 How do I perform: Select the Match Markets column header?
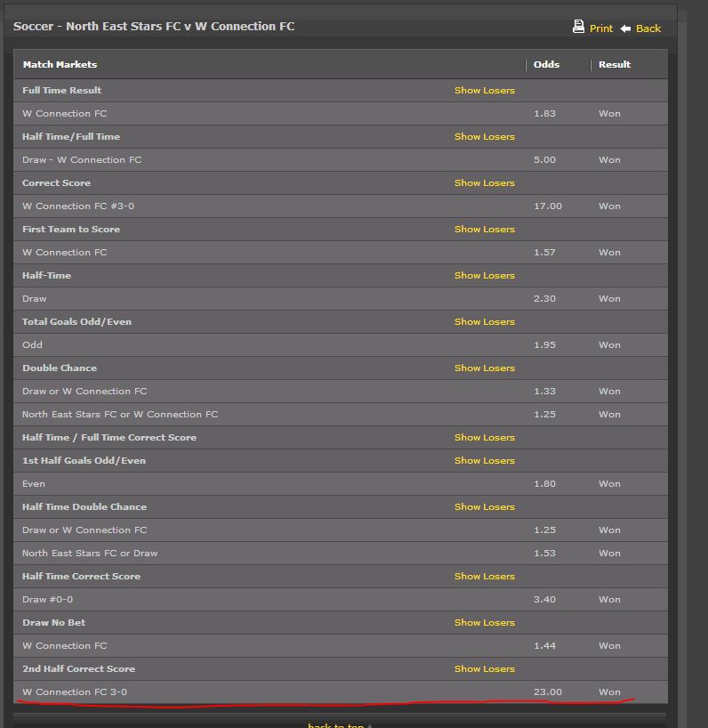click(60, 65)
